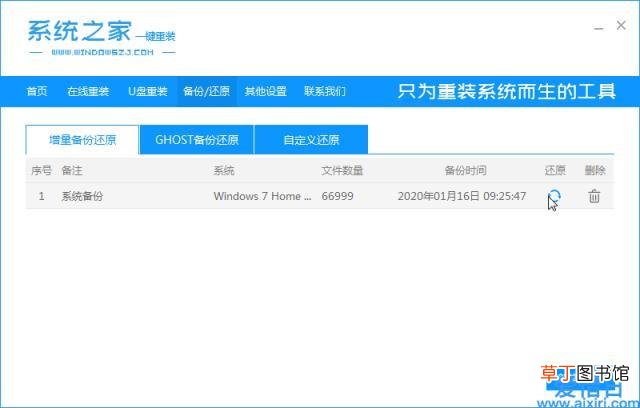The width and height of the screenshot is (640, 408).
Task: Select the 备份/还原 menu item
Action: pyautogui.click(x=207, y=91)
